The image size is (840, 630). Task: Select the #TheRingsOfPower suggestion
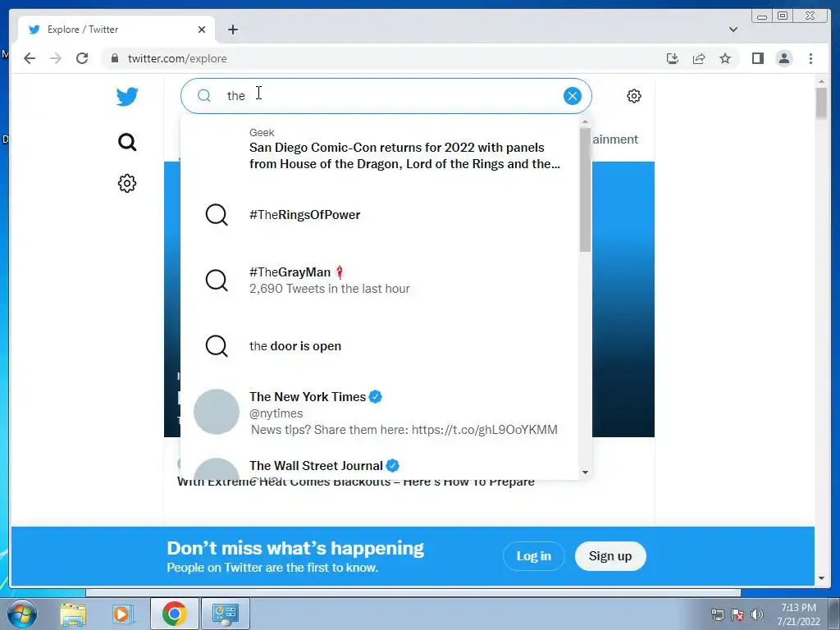point(380,215)
